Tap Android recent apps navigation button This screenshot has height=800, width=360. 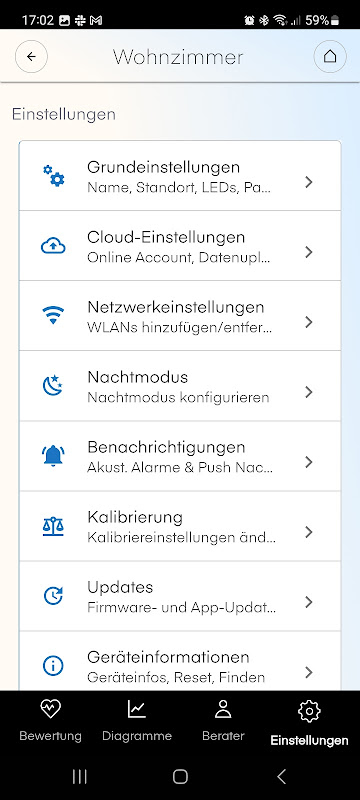80,777
